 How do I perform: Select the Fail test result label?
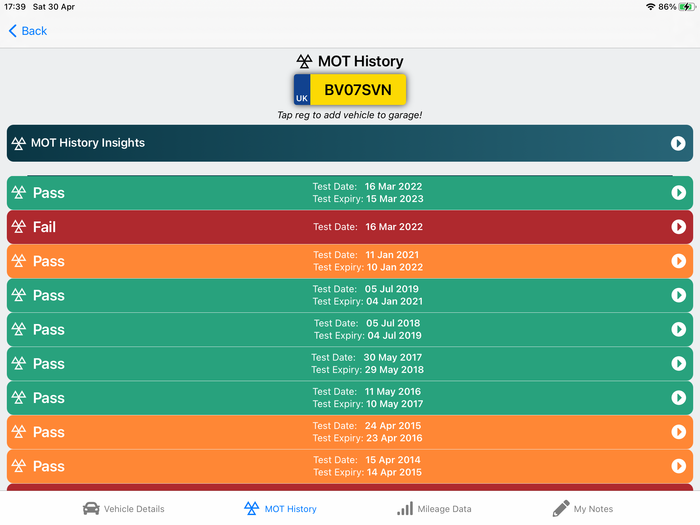(x=44, y=227)
